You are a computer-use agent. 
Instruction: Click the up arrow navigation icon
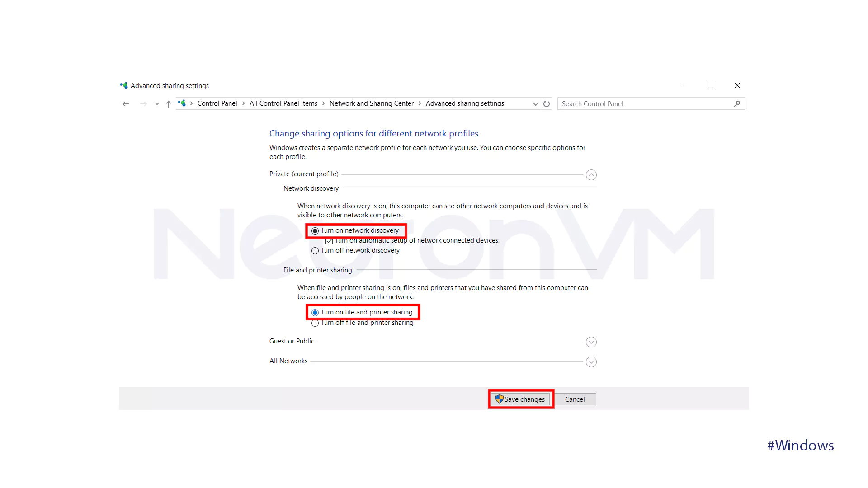click(169, 103)
